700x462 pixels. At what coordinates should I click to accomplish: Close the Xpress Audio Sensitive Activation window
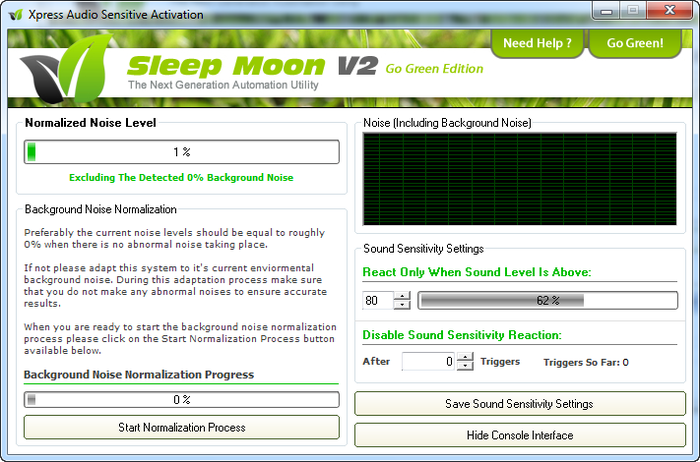click(x=669, y=11)
